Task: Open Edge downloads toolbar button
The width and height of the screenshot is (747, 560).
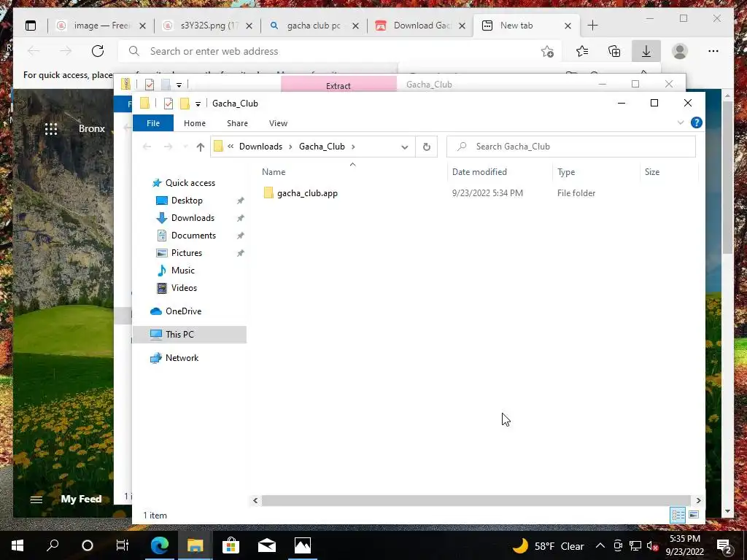Action: [646, 51]
